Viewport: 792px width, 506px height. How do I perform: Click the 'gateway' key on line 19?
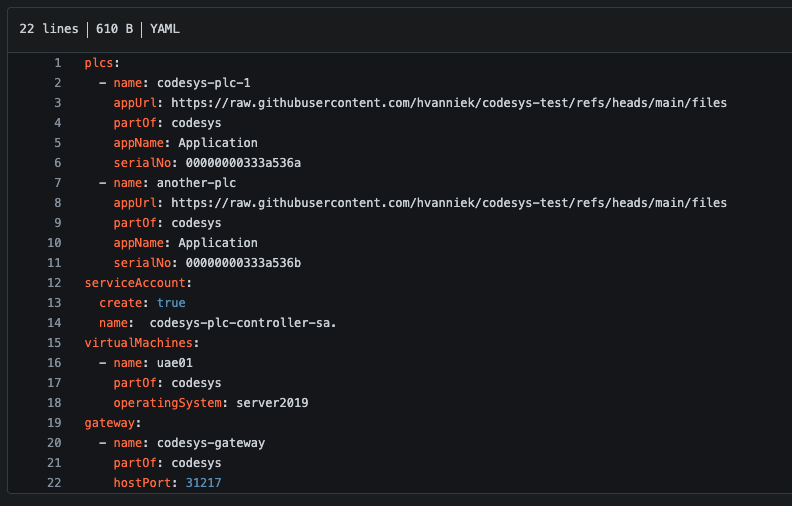[x=110, y=423]
